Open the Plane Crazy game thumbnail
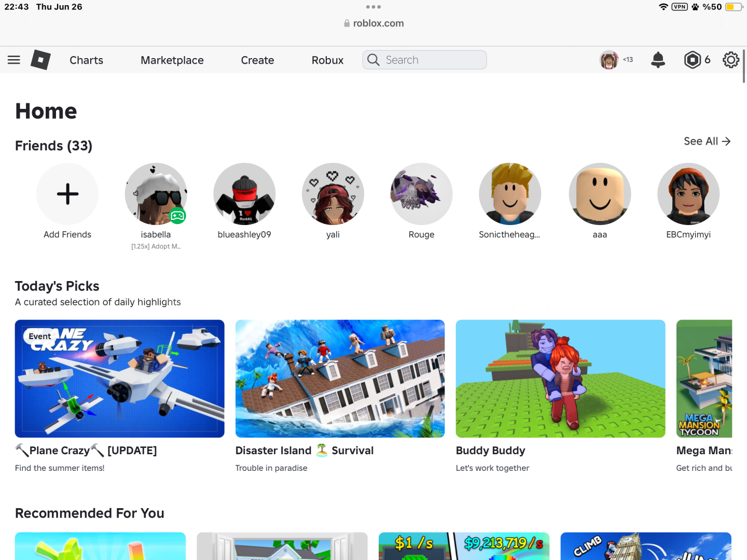This screenshot has width=747, height=560. pyautogui.click(x=120, y=379)
